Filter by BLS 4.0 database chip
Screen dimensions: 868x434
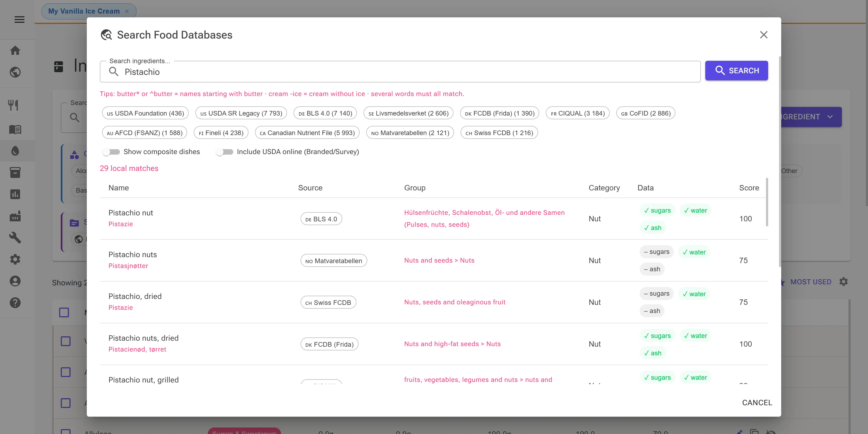[325, 113]
